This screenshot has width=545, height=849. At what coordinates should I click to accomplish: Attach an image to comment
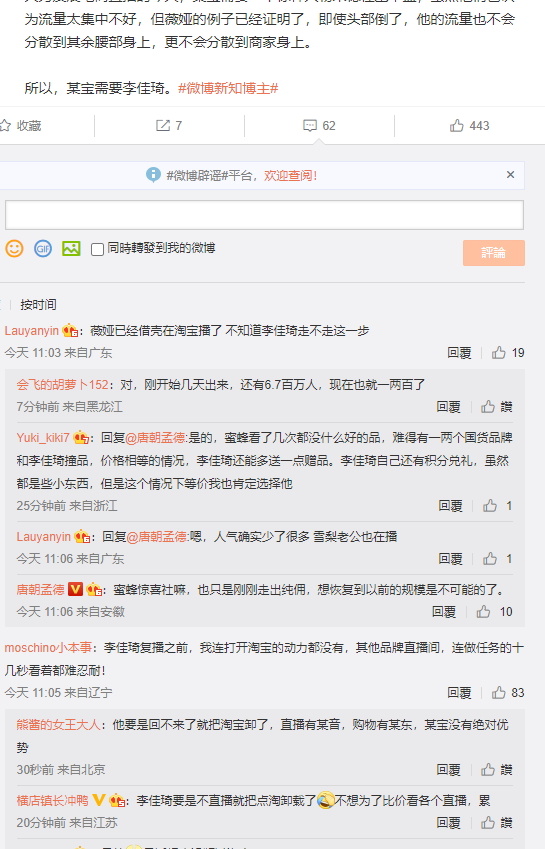tap(71, 249)
